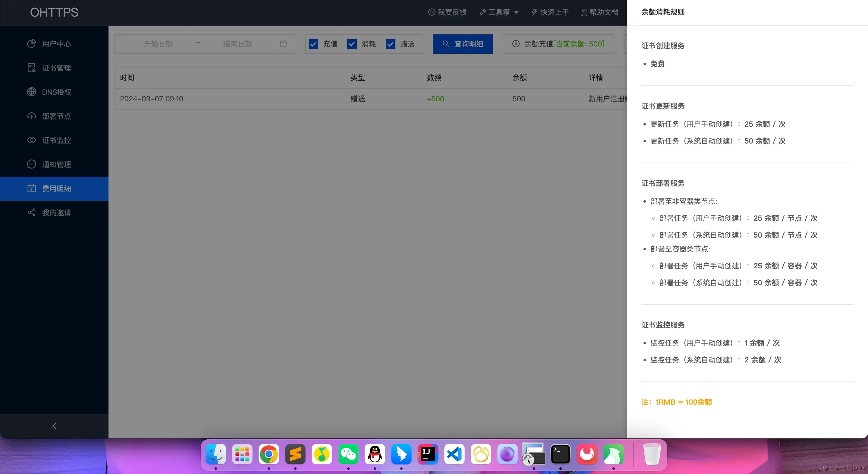Click the 查询明细 search button

(x=462, y=44)
